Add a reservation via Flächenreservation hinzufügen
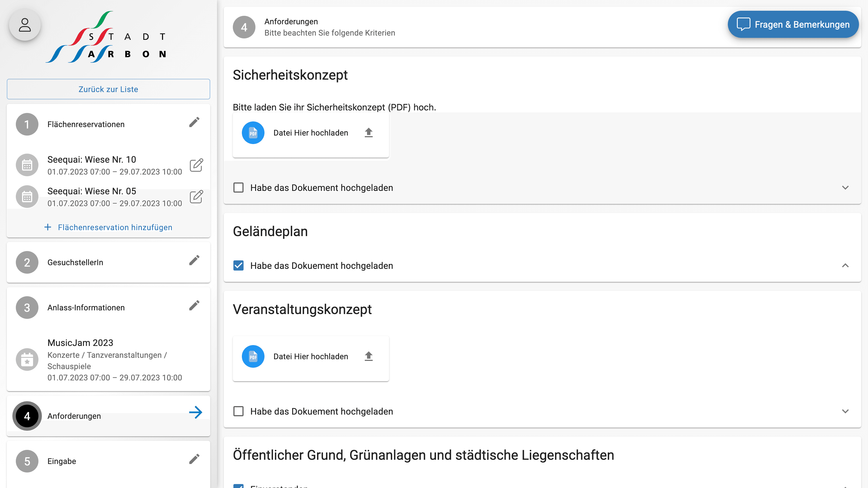868x488 pixels. (x=108, y=227)
